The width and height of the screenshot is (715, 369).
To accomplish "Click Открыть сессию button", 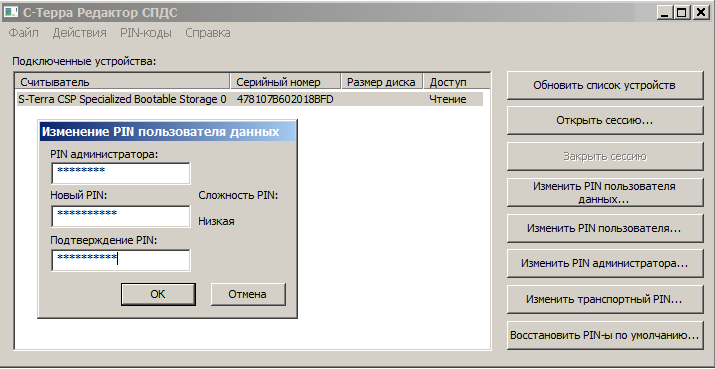I will click(x=605, y=120).
